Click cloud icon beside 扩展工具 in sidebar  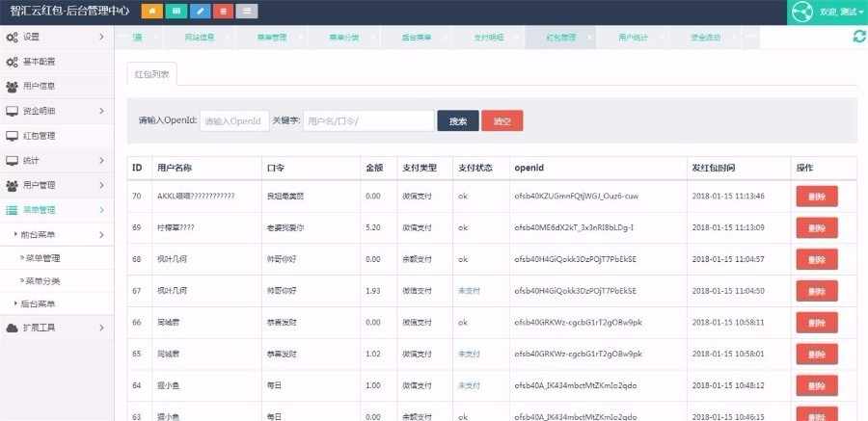click(x=12, y=328)
